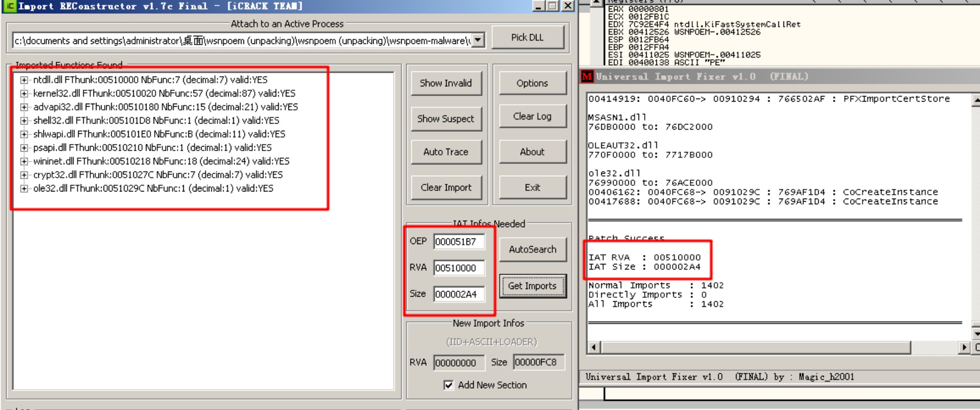Select the shlwapi.dll FThunk:005101E0 row

click(x=159, y=134)
